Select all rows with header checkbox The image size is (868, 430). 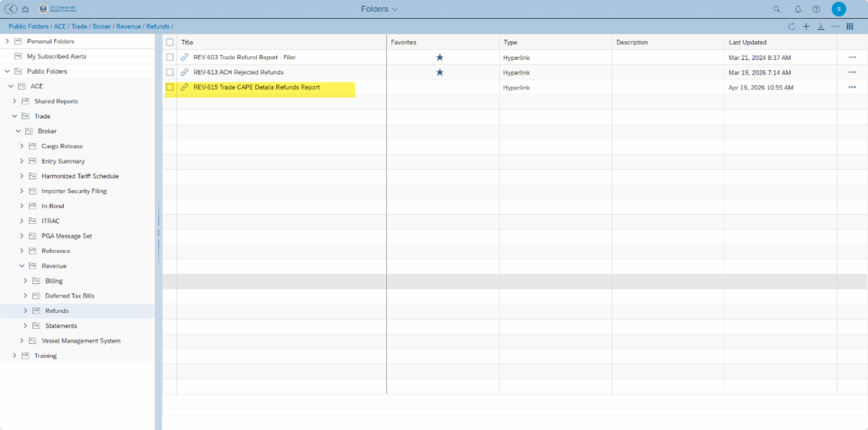[170, 42]
